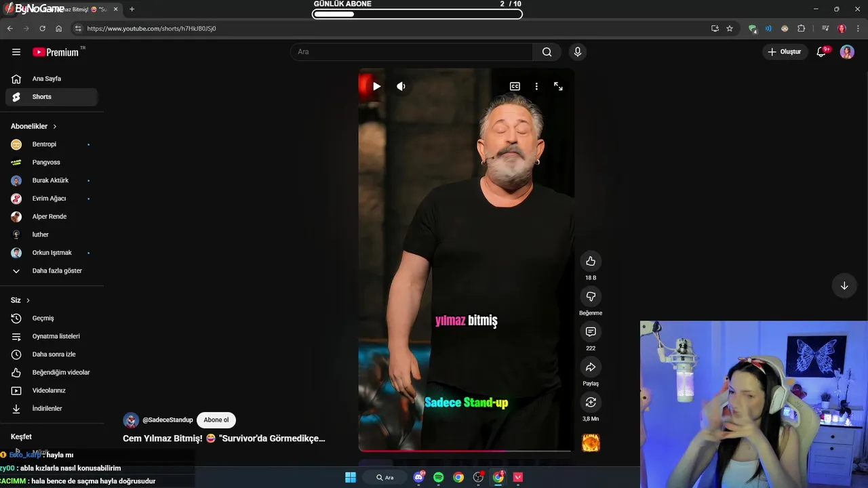Enter fullscreen on the Shorts player

[x=558, y=86]
